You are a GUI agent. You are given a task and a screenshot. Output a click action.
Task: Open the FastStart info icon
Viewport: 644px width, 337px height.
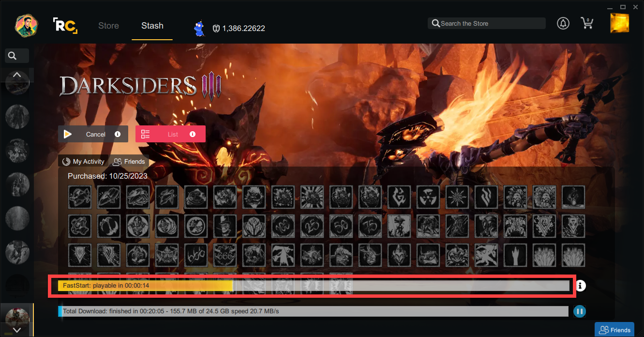coord(581,286)
